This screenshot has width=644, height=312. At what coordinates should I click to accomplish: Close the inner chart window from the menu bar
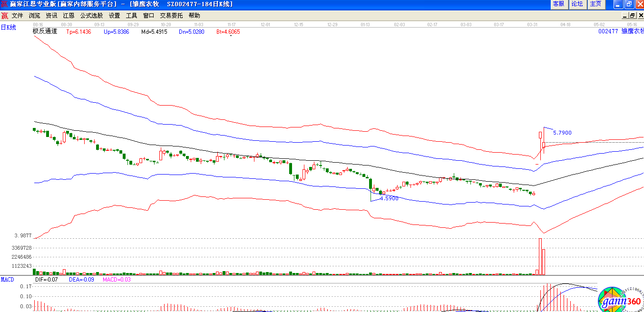coord(640,16)
